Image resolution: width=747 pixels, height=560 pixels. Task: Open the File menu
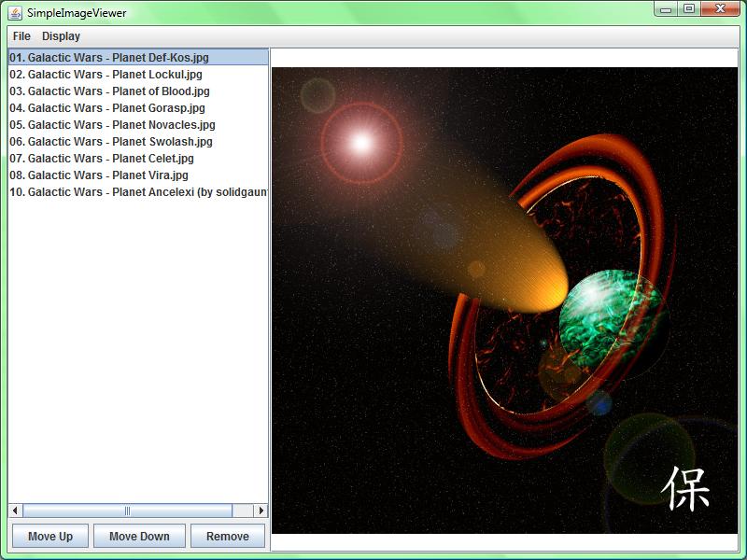(x=21, y=36)
